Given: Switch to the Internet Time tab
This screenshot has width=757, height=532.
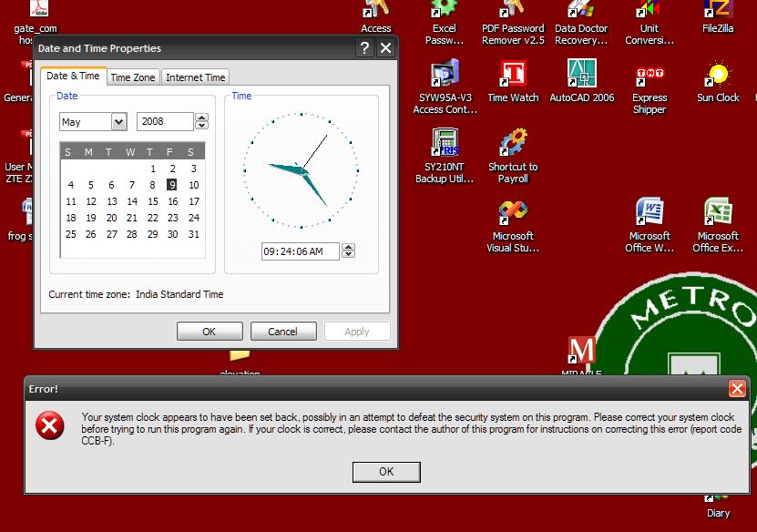Looking at the screenshot, I should pyautogui.click(x=196, y=77).
